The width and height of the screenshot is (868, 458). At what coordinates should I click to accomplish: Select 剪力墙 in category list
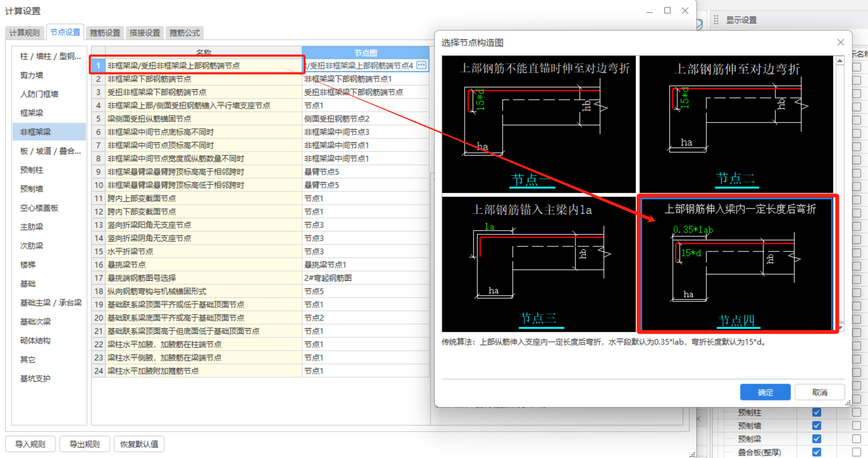[x=50, y=75]
